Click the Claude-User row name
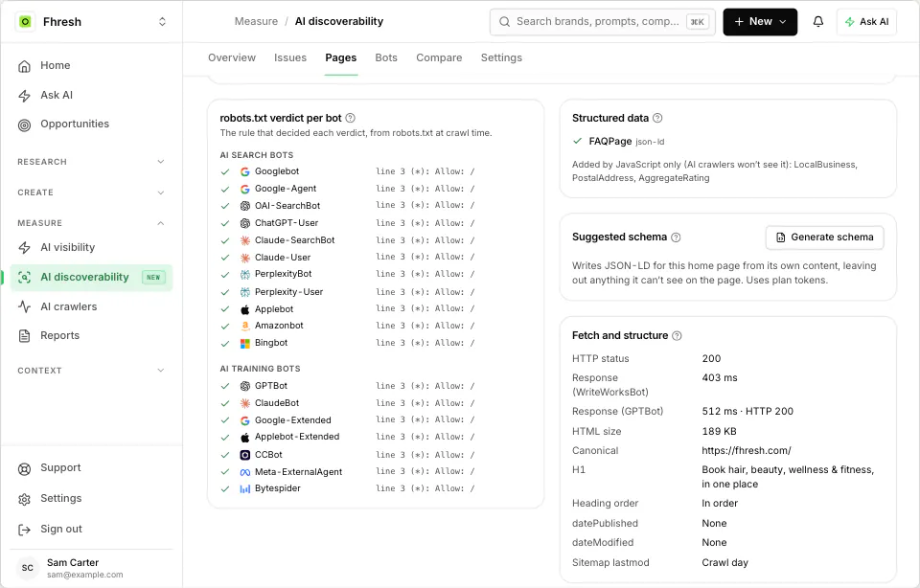920x588 pixels. tap(283, 258)
